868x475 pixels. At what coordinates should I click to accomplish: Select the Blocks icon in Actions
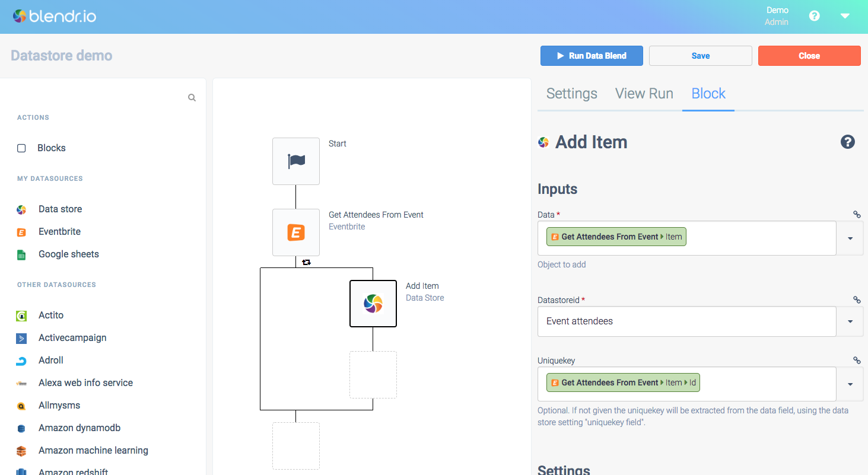click(x=21, y=148)
